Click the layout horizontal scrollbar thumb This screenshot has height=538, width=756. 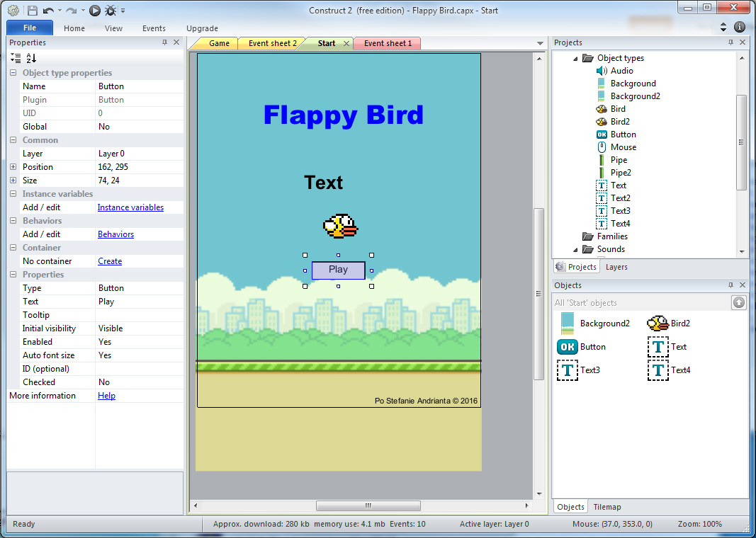(368, 505)
